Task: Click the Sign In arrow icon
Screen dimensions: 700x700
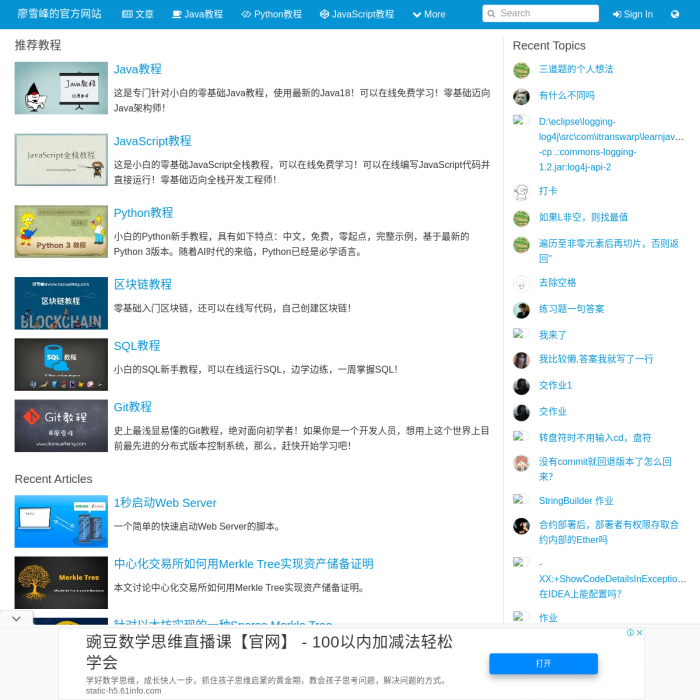Action: [x=617, y=15]
